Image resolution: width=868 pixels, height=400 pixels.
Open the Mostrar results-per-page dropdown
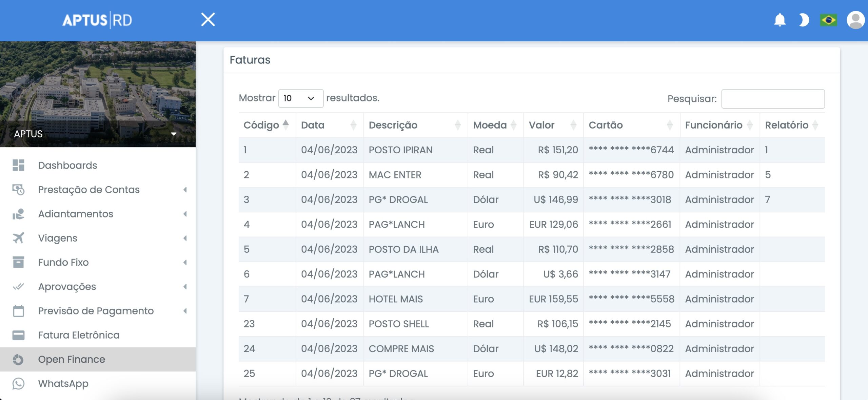coord(300,98)
